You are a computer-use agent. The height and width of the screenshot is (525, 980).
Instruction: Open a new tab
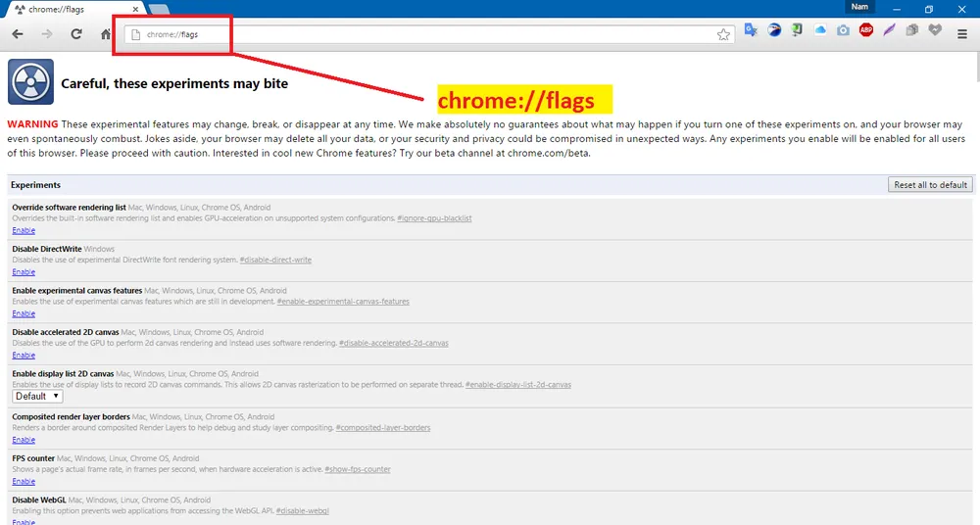[160, 10]
